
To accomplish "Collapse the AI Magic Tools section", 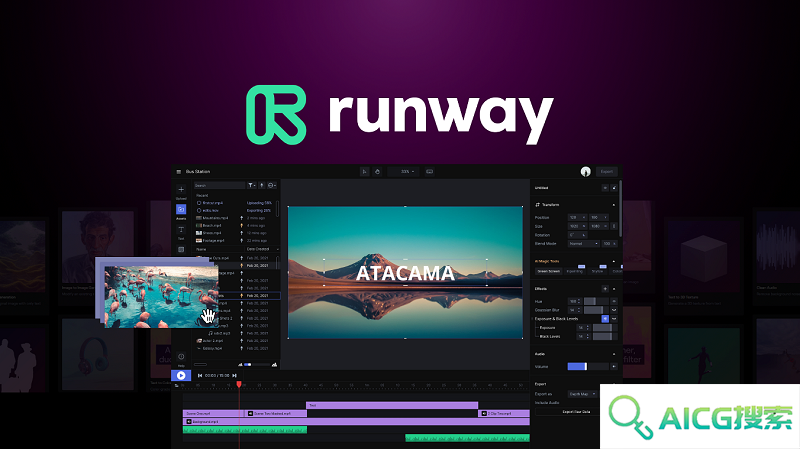I will (614, 261).
